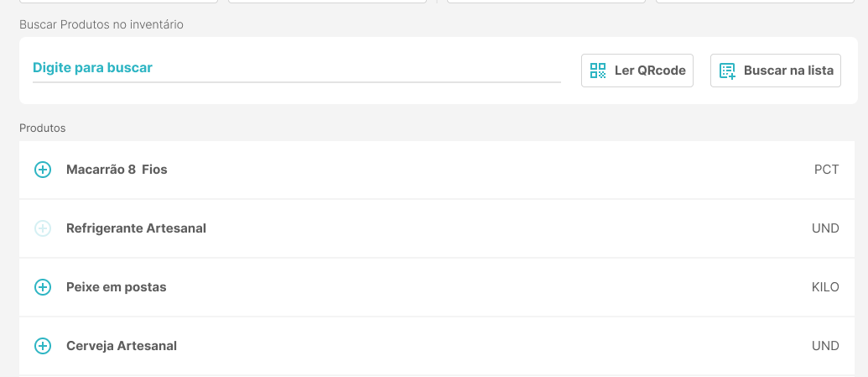
Task: Add Peixe em postas using plus icon
Action: point(43,287)
